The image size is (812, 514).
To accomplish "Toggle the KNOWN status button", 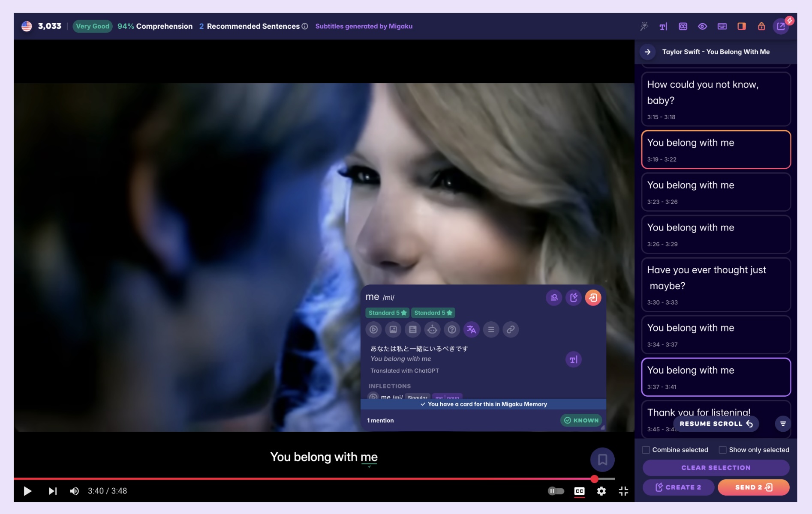I will [581, 420].
